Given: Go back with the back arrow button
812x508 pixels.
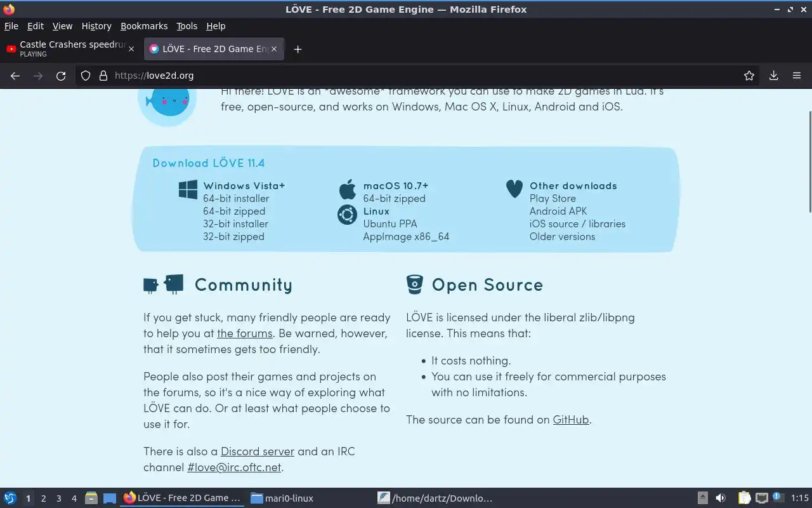Looking at the screenshot, I should click(15, 76).
